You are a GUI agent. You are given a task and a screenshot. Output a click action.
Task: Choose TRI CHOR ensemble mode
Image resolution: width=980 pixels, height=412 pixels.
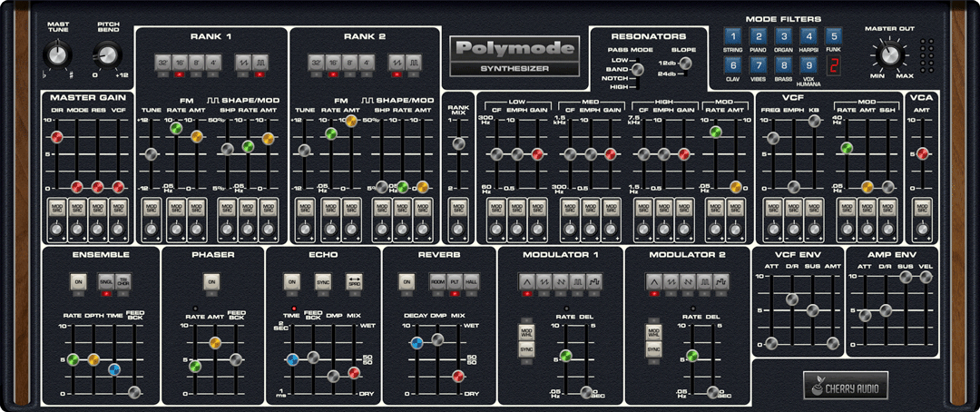123,281
